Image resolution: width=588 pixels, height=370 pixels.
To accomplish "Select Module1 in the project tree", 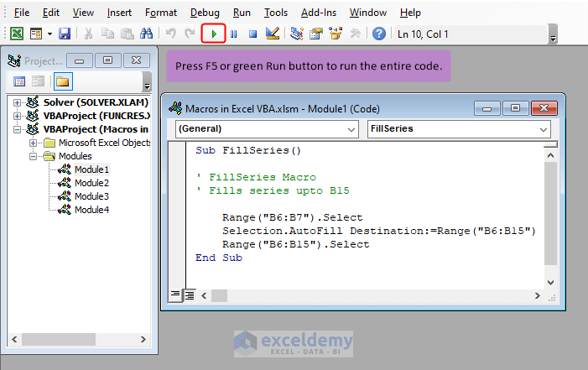I will click(91, 169).
